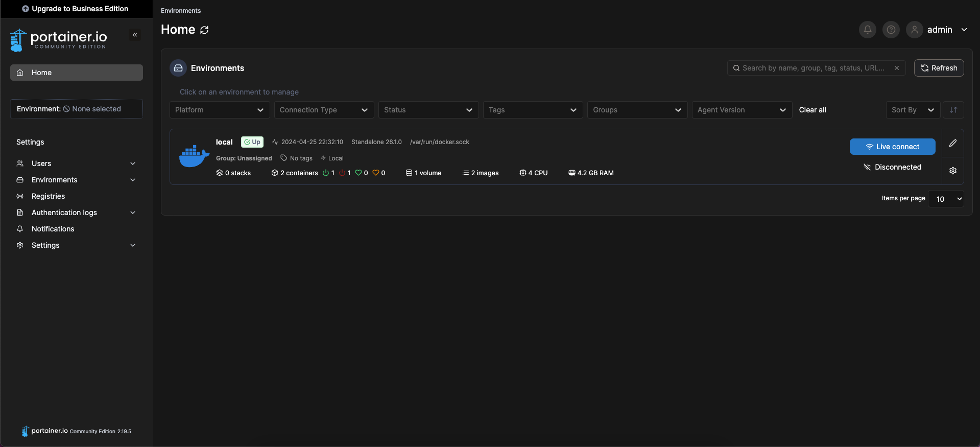Click the Group: Unassigned text

pos(244,158)
